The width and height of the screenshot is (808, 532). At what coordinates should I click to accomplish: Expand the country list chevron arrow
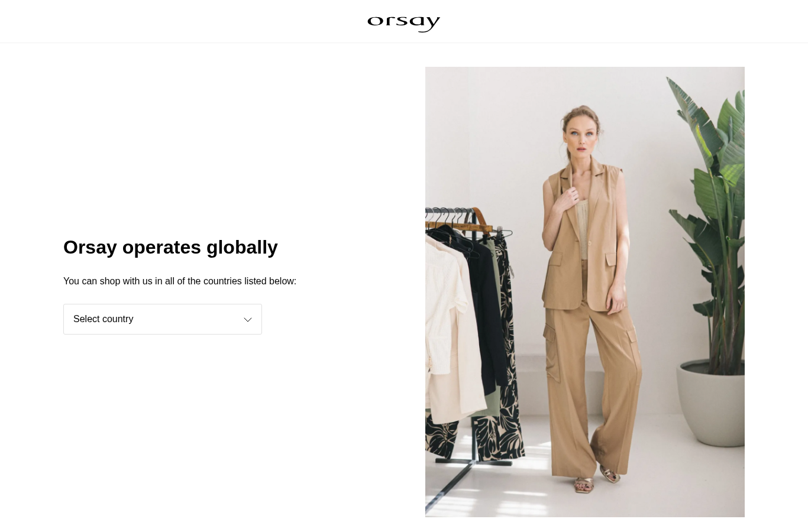point(248,320)
